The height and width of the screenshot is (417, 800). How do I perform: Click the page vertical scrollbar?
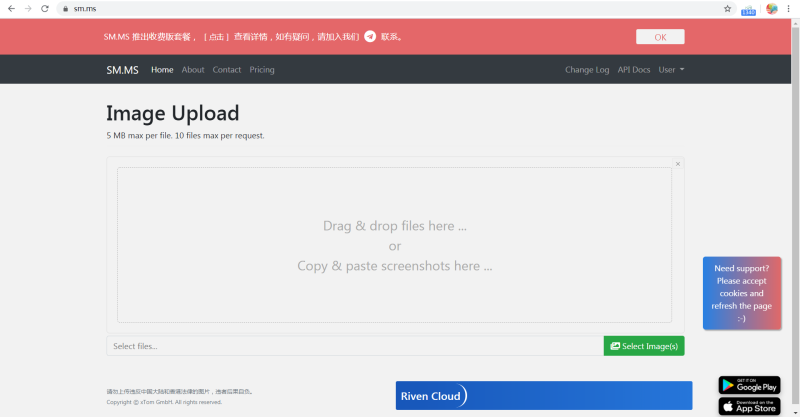click(795, 214)
